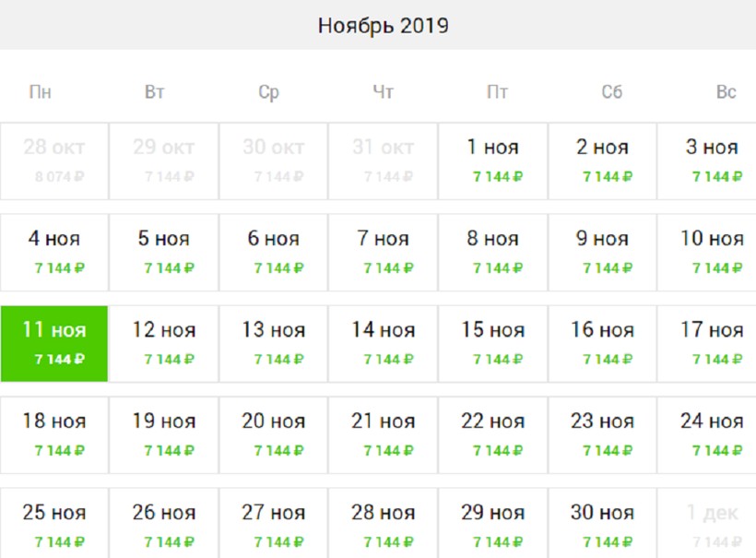Select 21 ноя on the calendar
756x558 pixels.
pyautogui.click(x=383, y=434)
